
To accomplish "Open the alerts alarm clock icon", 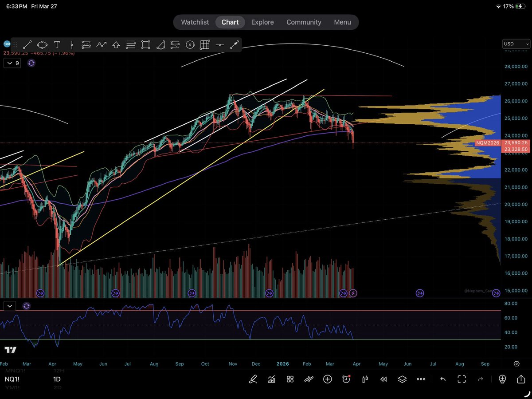I will click(x=346, y=379).
